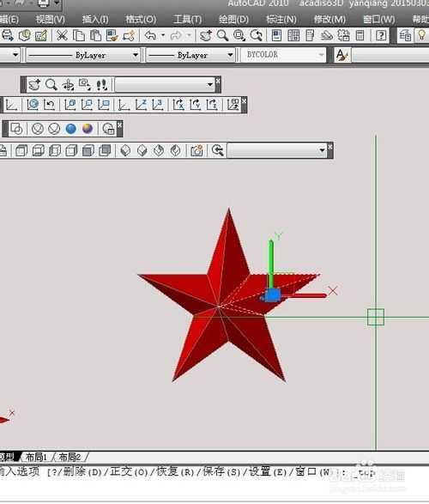
Task: Open the 修改(M) menu
Action: point(329,20)
